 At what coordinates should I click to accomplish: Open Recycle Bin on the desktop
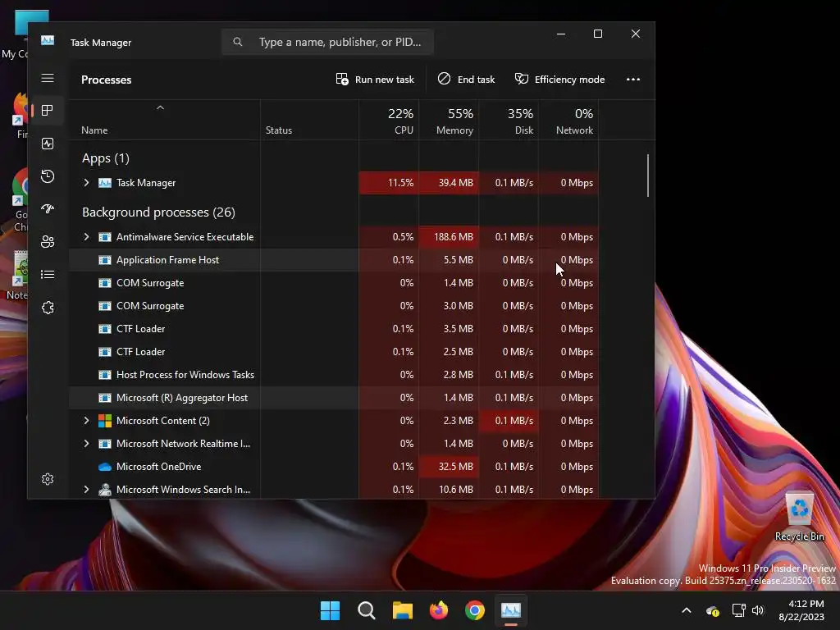(x=799, y=517)
